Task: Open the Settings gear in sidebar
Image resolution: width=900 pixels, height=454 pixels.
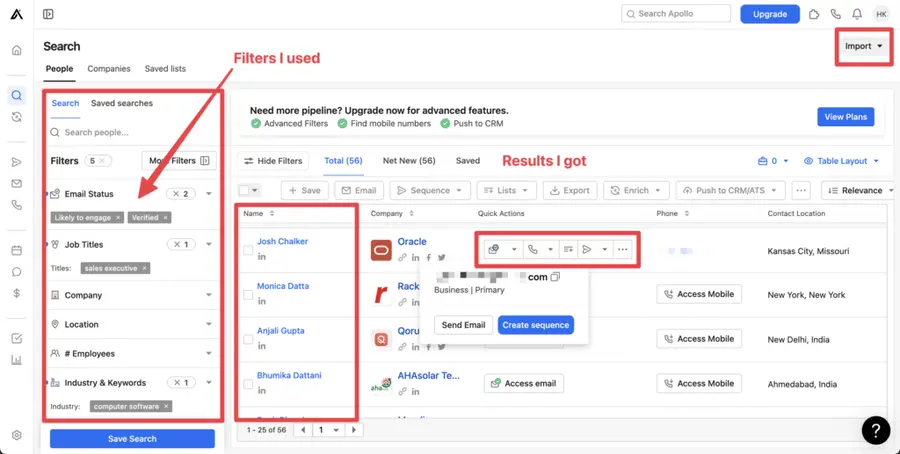Action: (x=17, y=435)
